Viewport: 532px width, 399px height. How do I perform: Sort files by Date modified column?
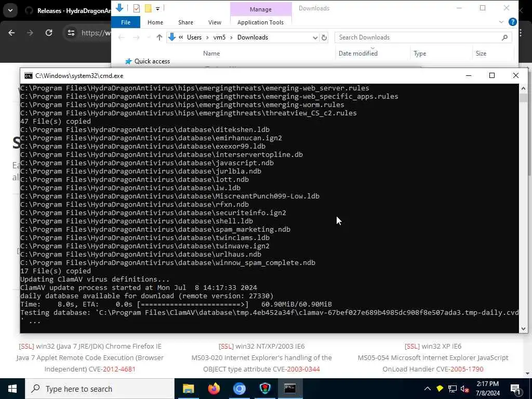pos(358,54)
